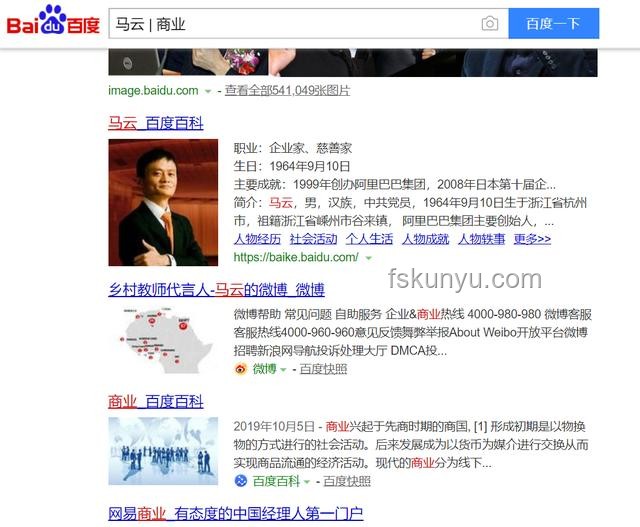Open the man in suit thumbnail

[x=163, y=202]
